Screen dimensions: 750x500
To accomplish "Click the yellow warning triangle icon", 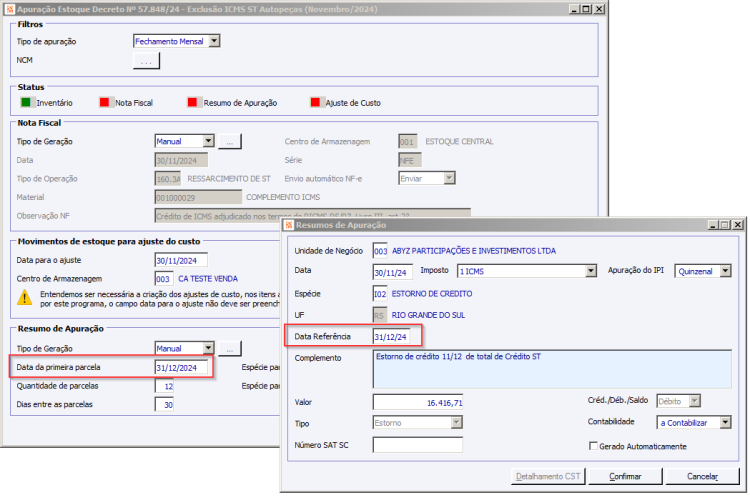I will 24,298.
